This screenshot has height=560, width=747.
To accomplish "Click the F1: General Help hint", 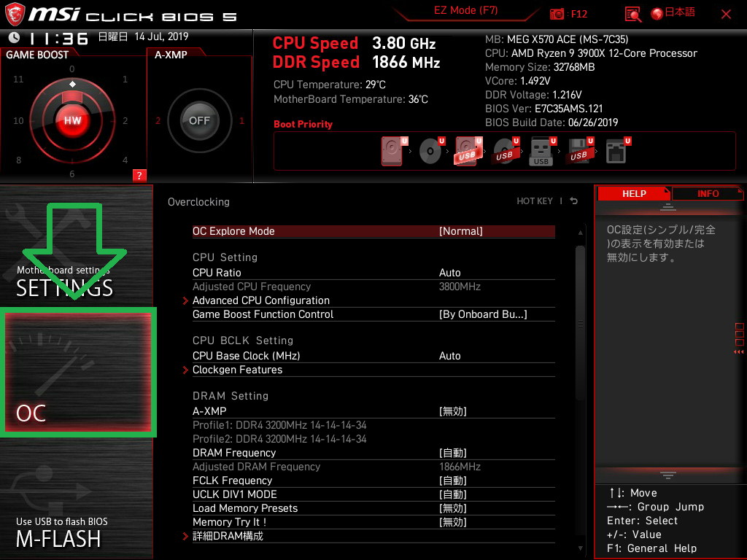I will tap(651, 548).
